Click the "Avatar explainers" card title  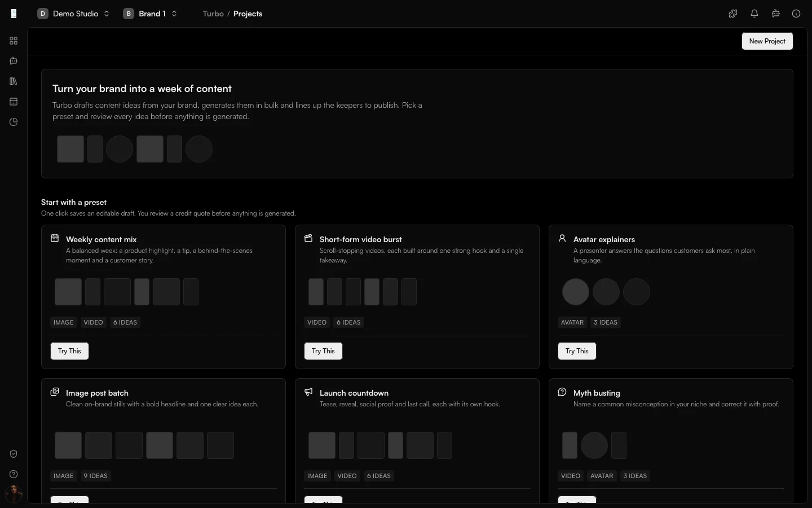coord(604,239)
